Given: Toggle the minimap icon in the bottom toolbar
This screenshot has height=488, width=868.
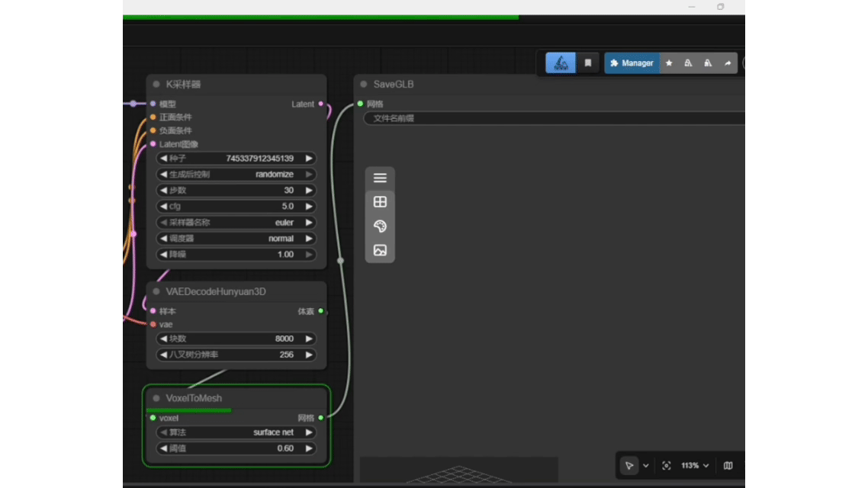Looking at the screenshot, I should (x=728, y=465).
